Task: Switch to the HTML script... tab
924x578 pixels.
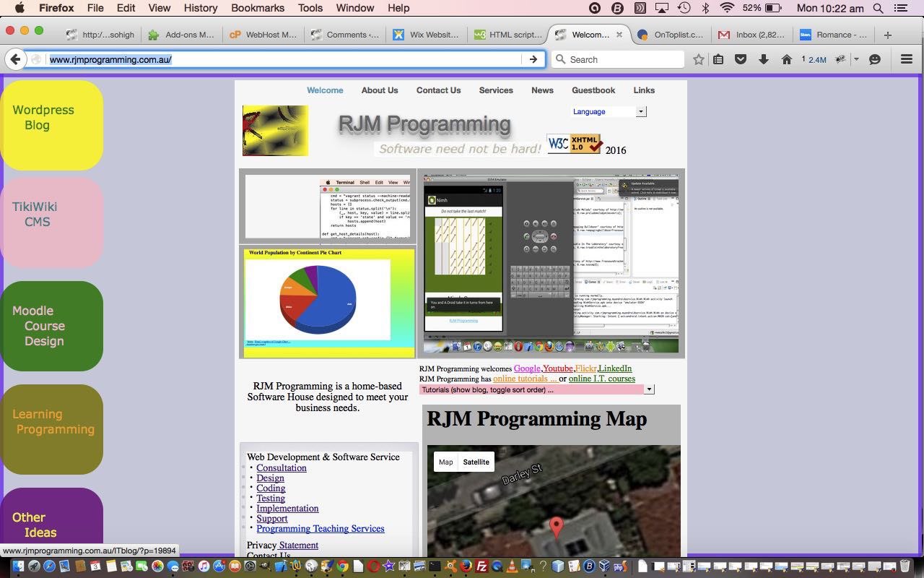Action: pos(507,35)
